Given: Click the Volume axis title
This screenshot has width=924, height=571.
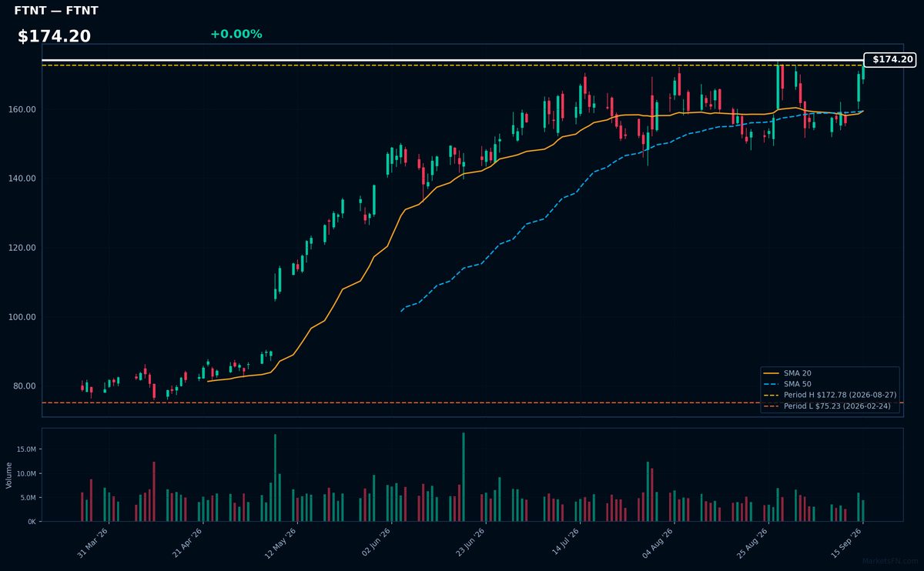Looking at the screenshot, I should pyautogui.click(x=9, y=475).
